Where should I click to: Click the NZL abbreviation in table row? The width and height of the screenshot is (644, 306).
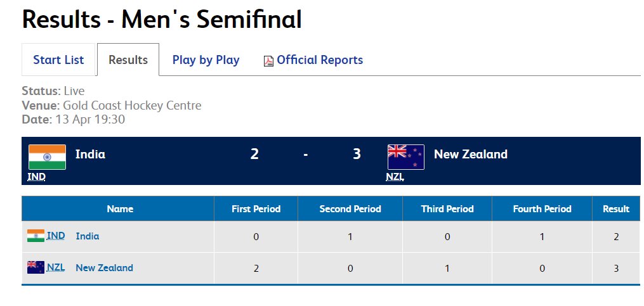click(x=56, y=268)
